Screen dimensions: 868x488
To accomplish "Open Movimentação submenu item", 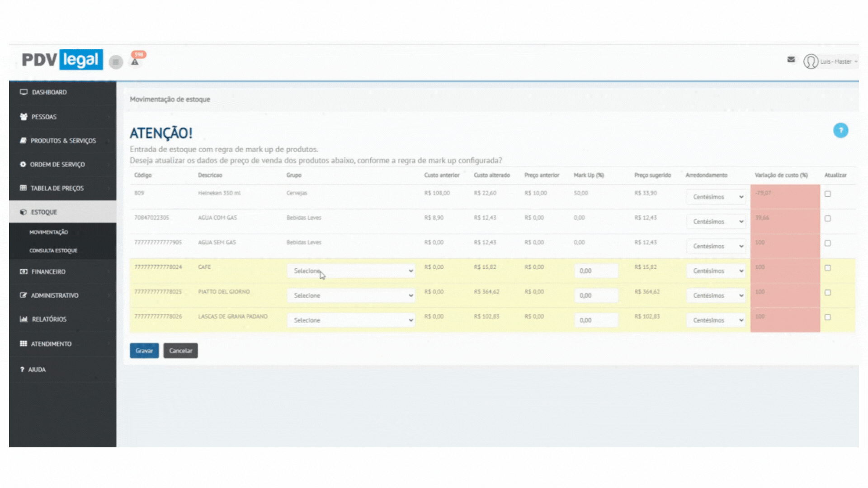I will [x=48, y=232].
